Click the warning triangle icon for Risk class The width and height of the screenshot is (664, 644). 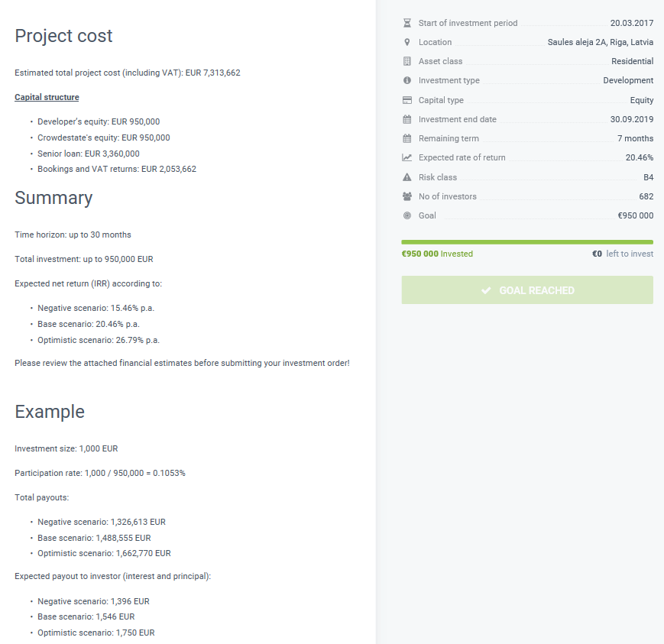click(x=406, y=177)
